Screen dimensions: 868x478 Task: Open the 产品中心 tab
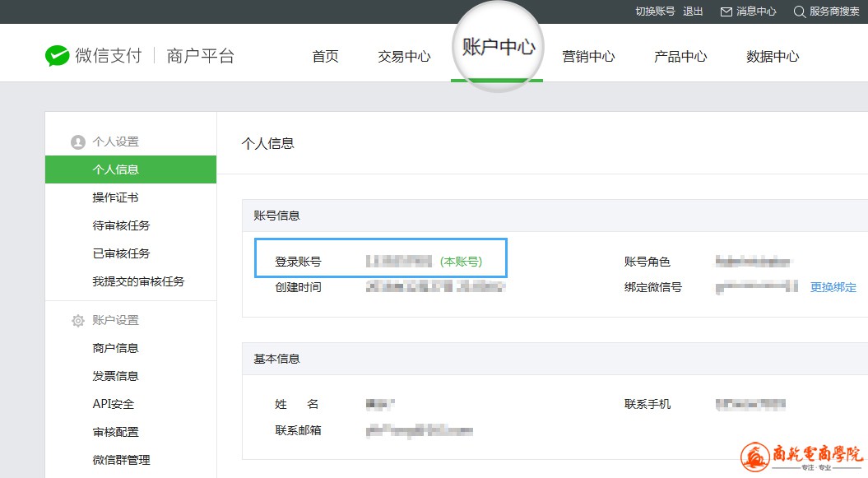(x=680, y=57)
